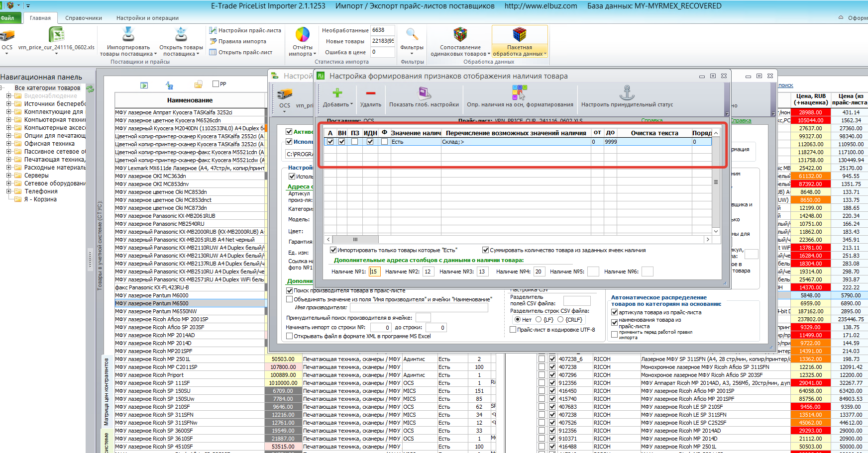Click the "Склад;>" cell in the grid
The image size is (868, 453).
click(x=516, y=142)
